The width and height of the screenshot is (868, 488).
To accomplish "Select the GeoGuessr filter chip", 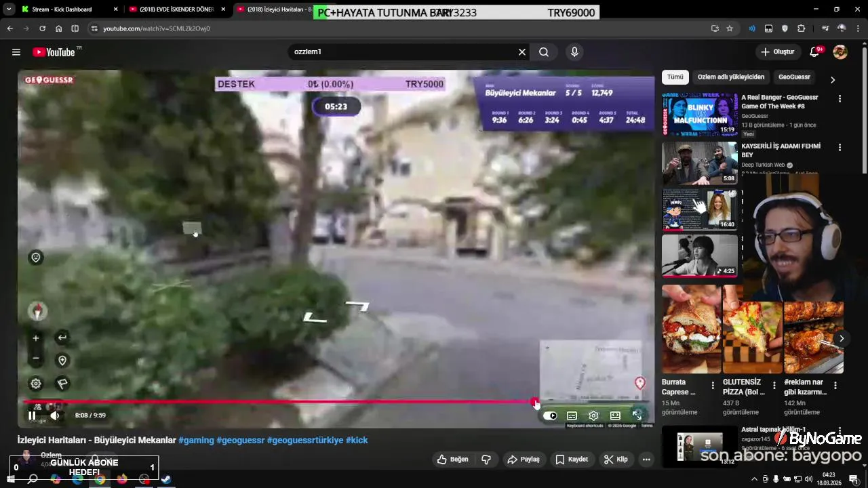I will coord(794,77).
